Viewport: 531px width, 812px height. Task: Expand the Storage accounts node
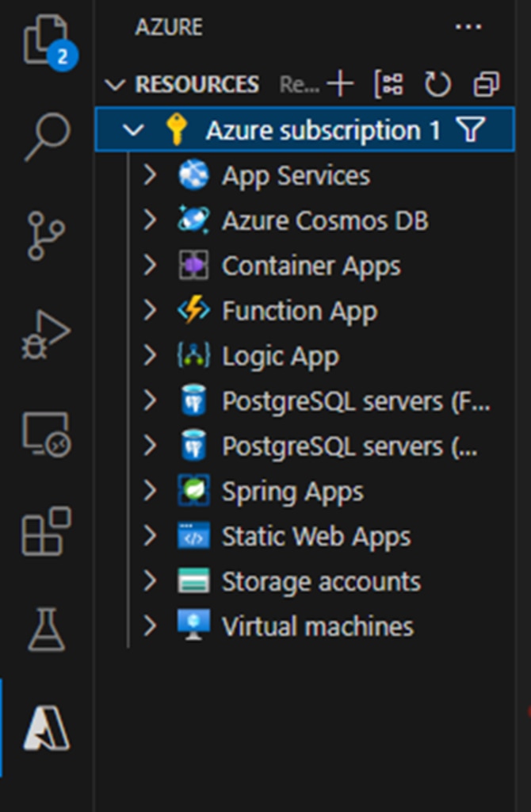pyautogui.click(x=150, y=580)
